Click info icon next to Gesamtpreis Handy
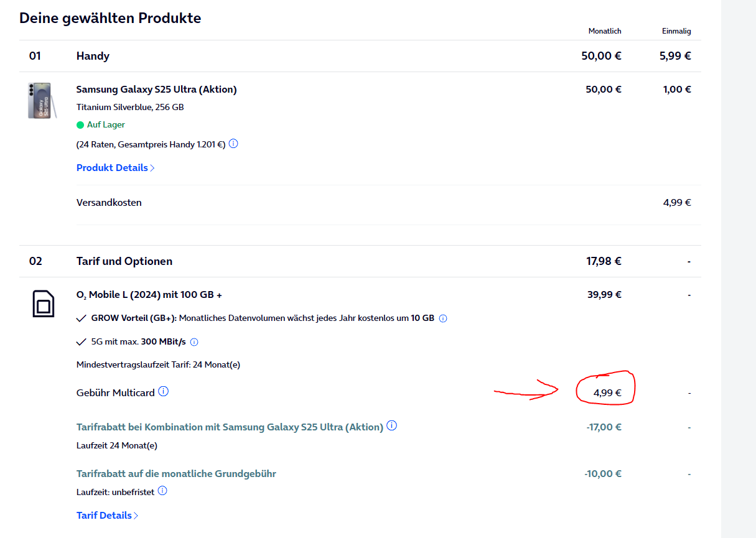Viewport: 756px width, 538px height. pos(233,144)
